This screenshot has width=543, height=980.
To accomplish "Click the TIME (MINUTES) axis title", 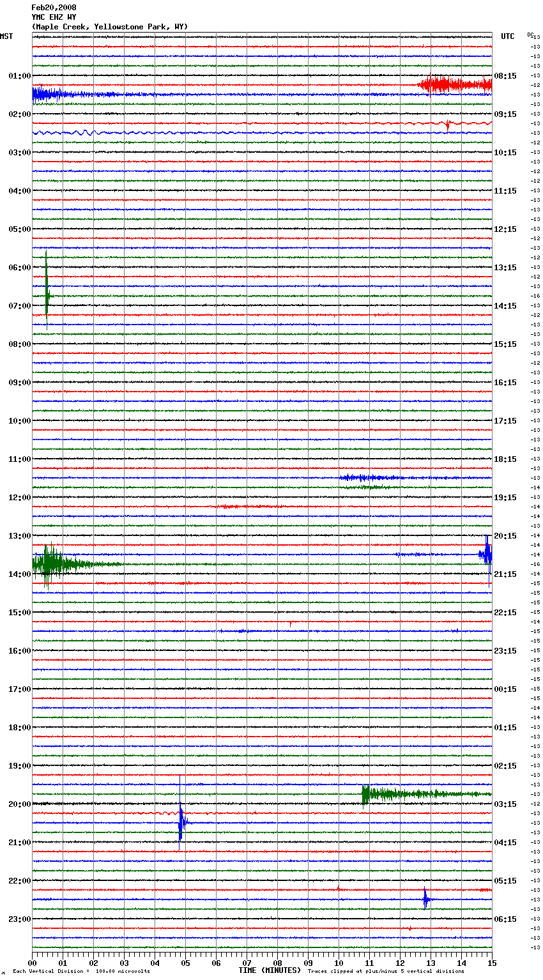I will pyautogui.click(x=270, y=970).
